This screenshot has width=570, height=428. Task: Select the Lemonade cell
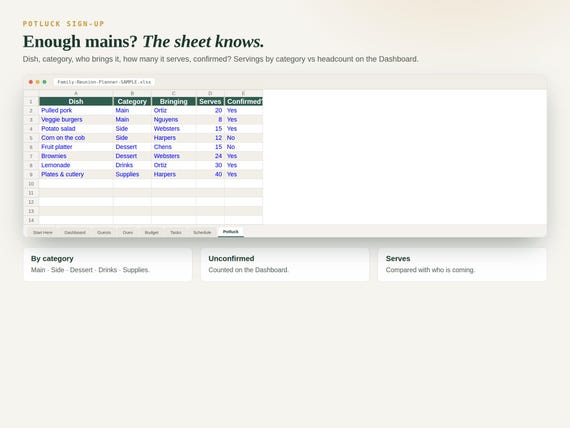pos(76,165)
